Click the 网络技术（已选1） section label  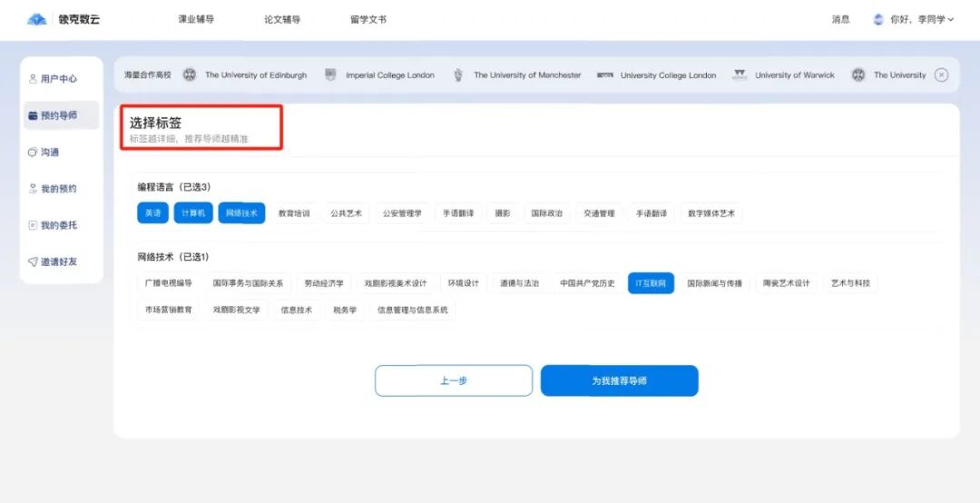[173, 257]
